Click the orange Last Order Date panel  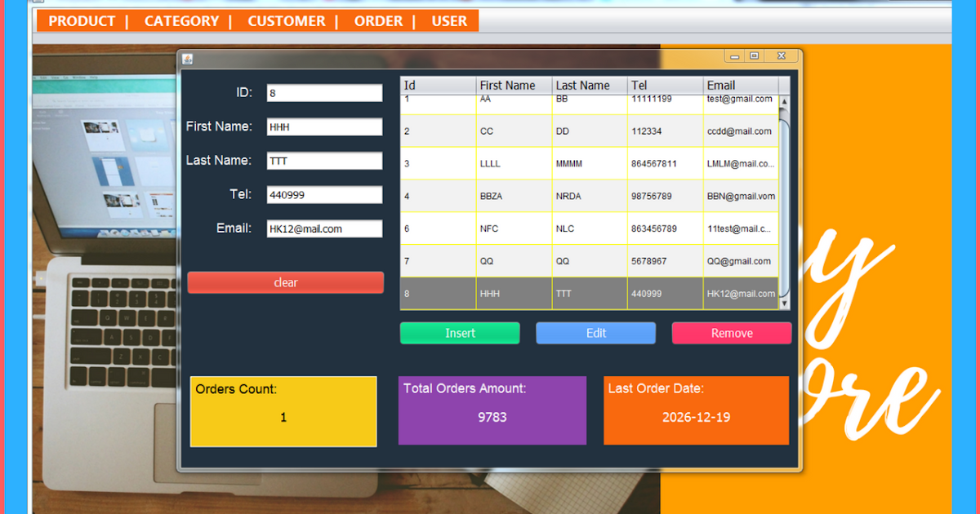pos(697,410)
